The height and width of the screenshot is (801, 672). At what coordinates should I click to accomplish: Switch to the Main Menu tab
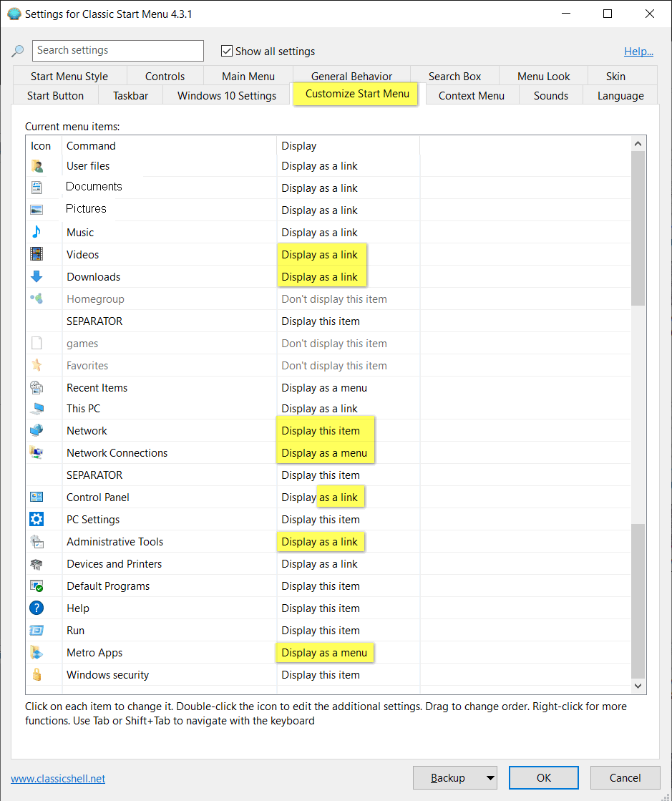(x=248, y=76)
